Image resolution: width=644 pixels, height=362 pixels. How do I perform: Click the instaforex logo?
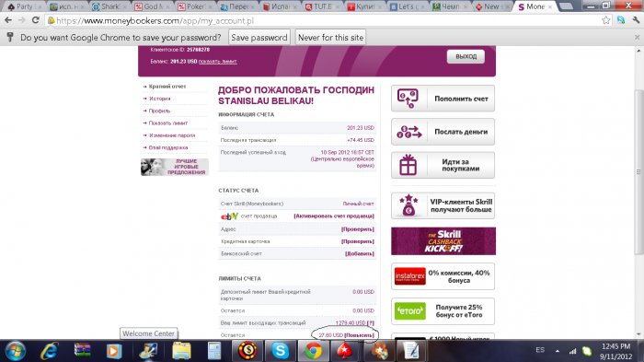(x=410, y=276)
